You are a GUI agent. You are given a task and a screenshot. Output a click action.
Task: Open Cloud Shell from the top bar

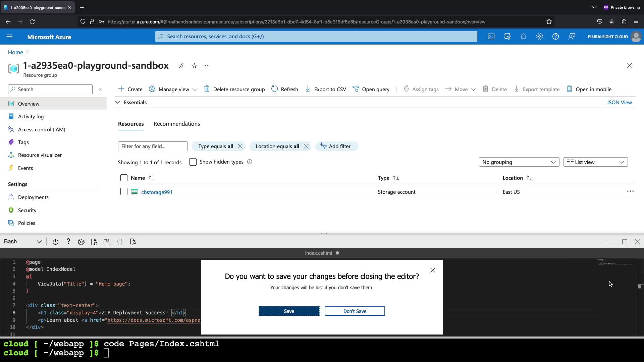tap(491, 37)
